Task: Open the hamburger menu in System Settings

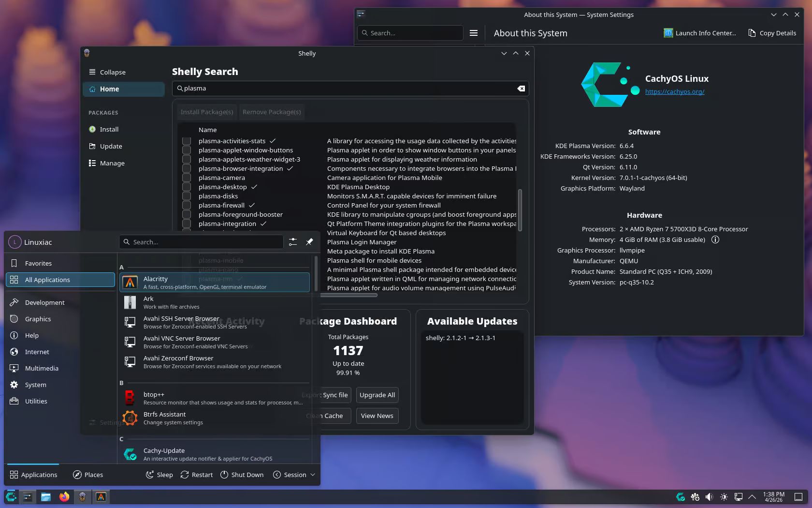Action: click(474, 33)
